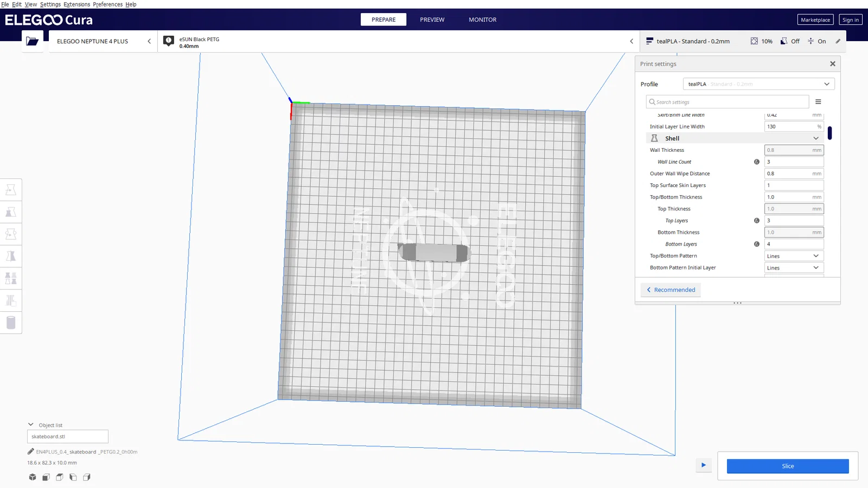Click the play arrow beside Slice
This screenshot has height=488, width=868.
pyautogui.click(x=704, y=465)
